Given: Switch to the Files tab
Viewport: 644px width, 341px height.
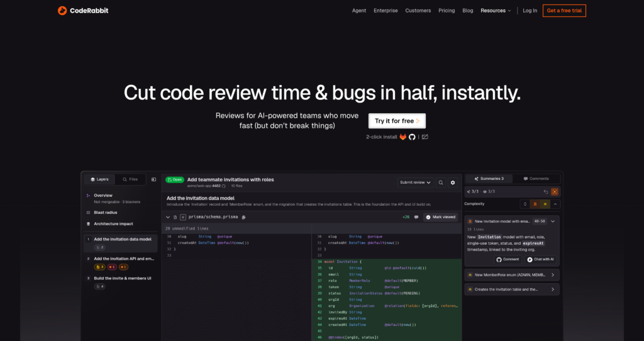Looking at the screenshot, I should [x=131, y=179].
